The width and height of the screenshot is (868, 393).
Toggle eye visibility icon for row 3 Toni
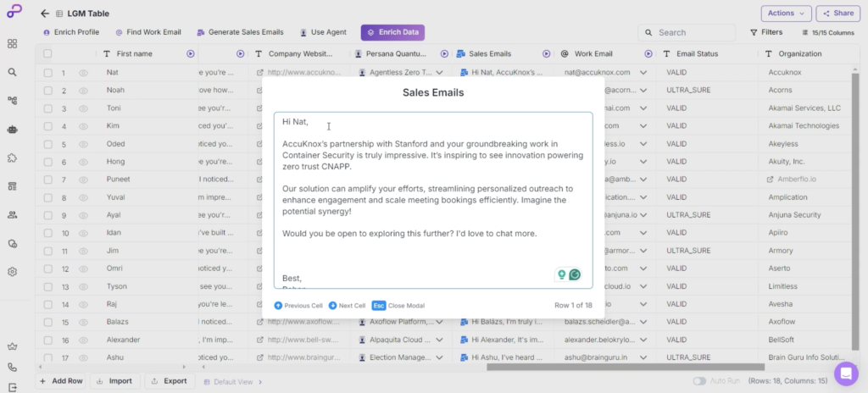point(83,108)
